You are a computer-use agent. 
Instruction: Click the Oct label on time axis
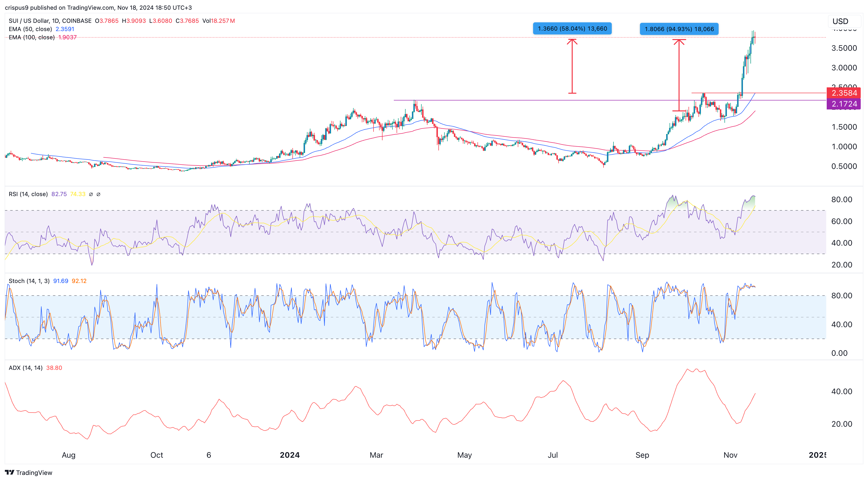[157, 455]
